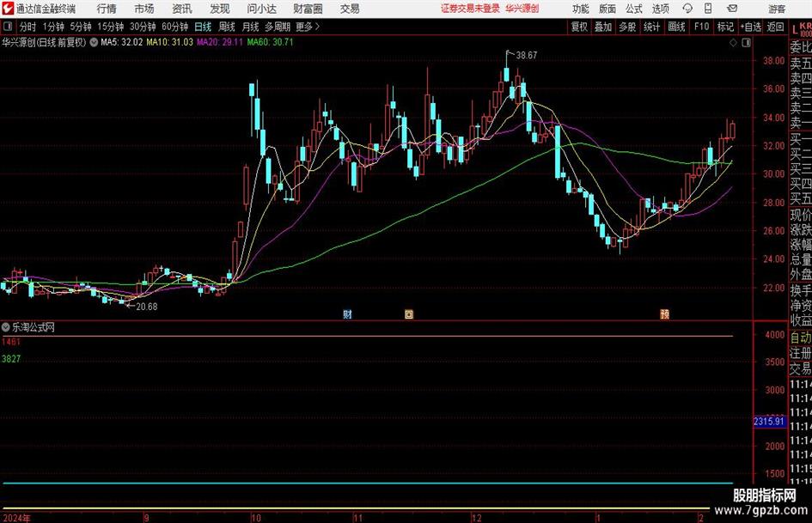812x523 pixels.
Task: Click 证券交易未登录 login link
Action: point(470,9)
